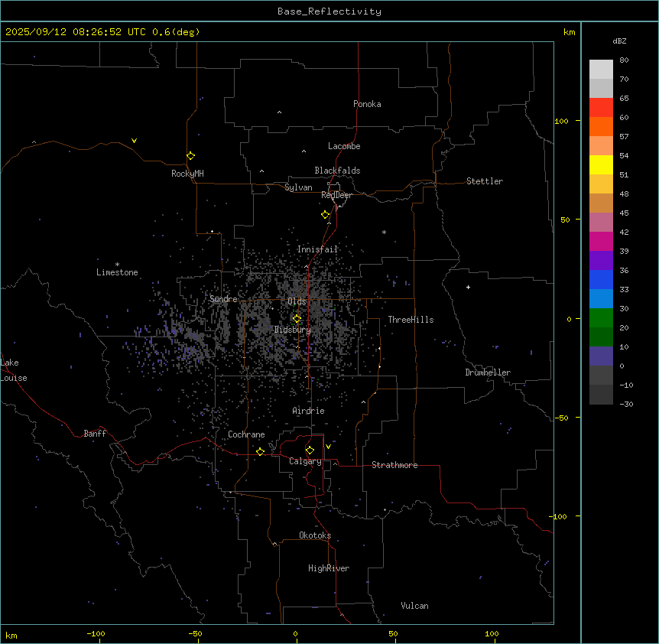The width and height of the screenshot is (659, 644).
Task: Click the HighRiver label
Action: coord(329,568)
